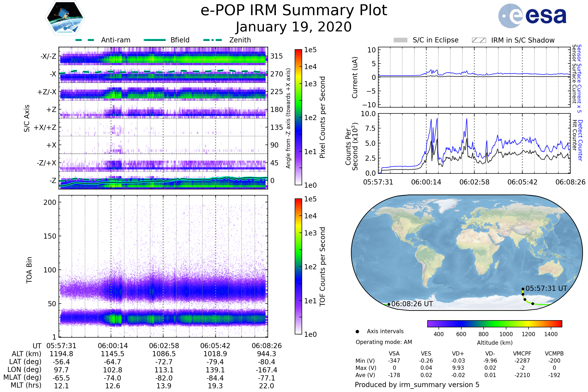Click the Zenith dash-dot legend marker
The image size is (588, 392).
[212, 40]
